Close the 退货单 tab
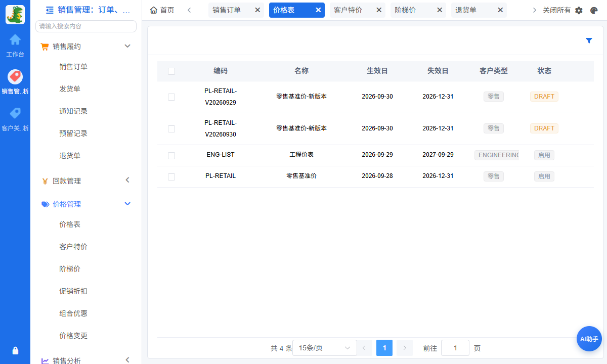Image resolution: width=607 pixels, height=364 pixels. click(x=500, y=10)
